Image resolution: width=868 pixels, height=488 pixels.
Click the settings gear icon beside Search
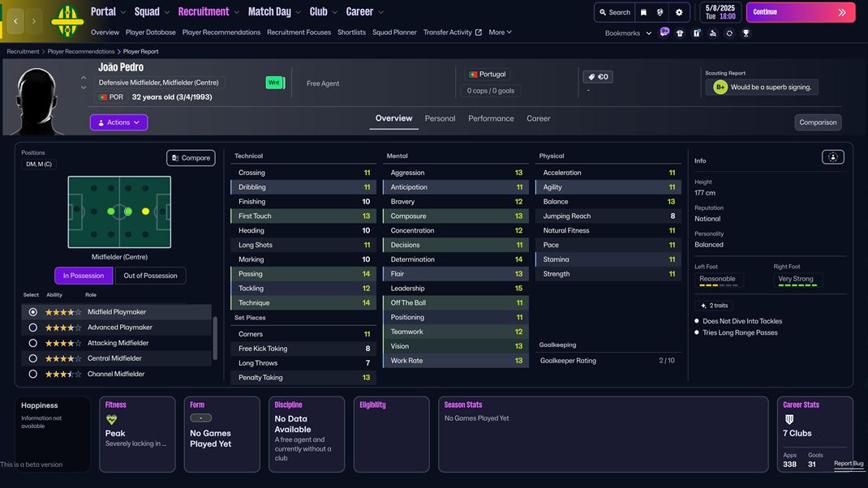[678, 11]
